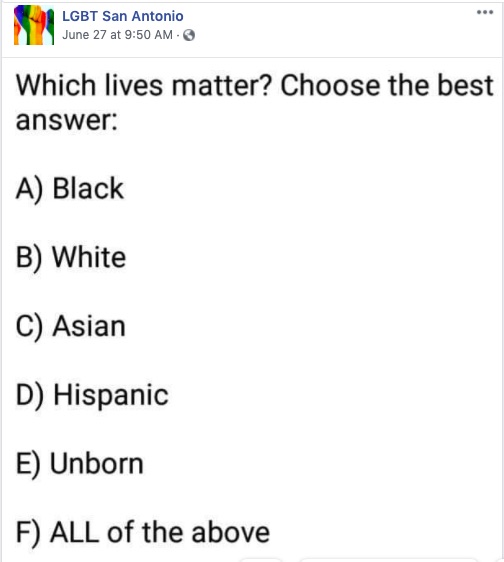Screen dimensions: 504x562
Task: Select 'F) ALL of the above' line
Action: pyautogui.click(x=143, y=533)
